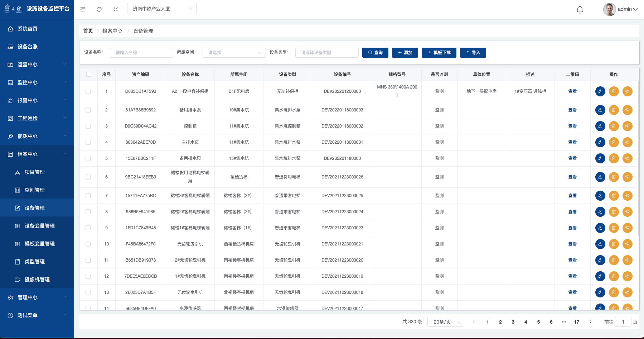Open the 济南中欧产业大厦 project dropdown
This screenshot has height=339, width=644.
coord(161,9)
